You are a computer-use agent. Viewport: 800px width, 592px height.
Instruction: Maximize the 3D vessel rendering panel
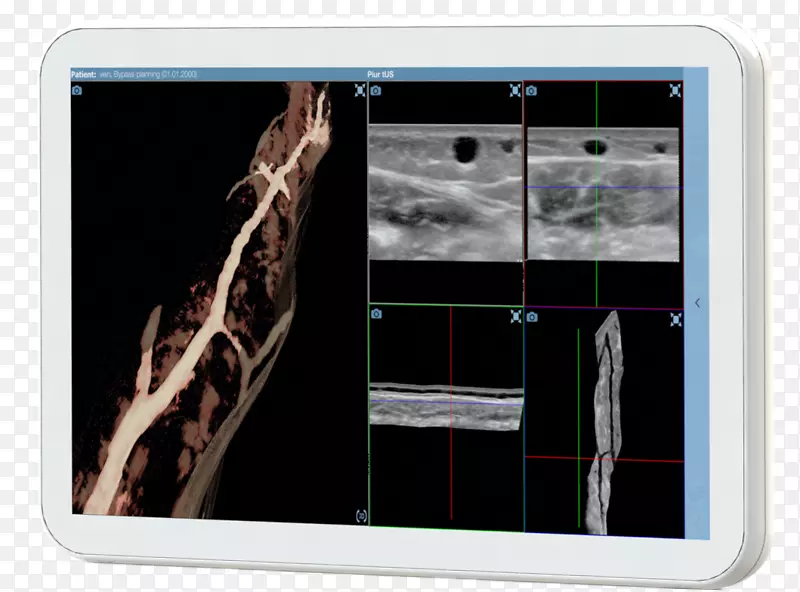(360, 91)
